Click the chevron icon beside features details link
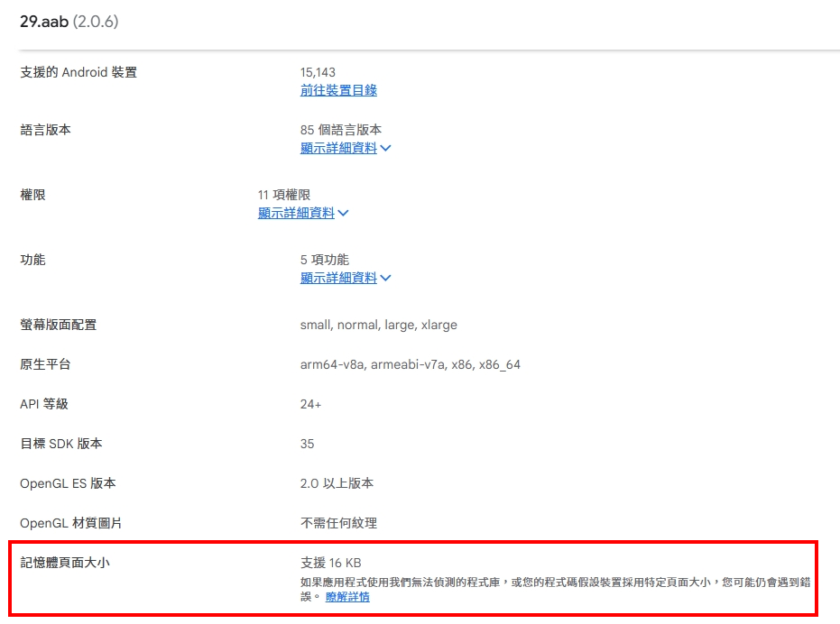840x624 pixels. pyautogui.click(x=386, y=278)
